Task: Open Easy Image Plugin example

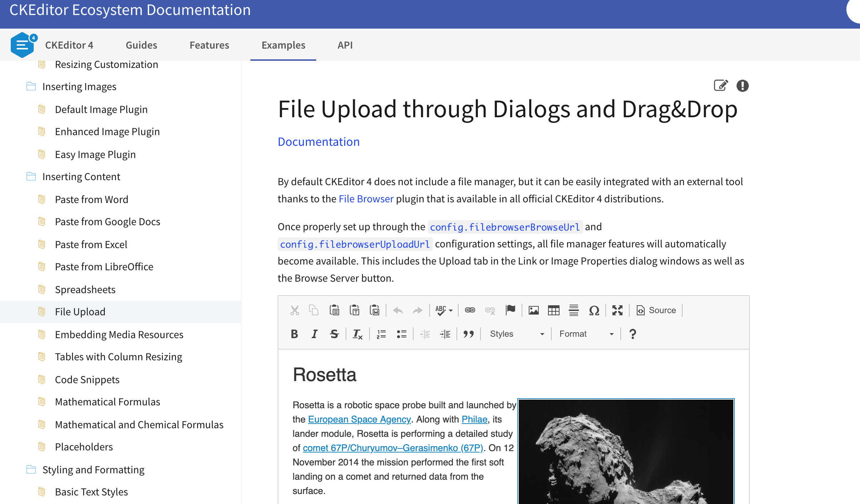Action: 96,154
